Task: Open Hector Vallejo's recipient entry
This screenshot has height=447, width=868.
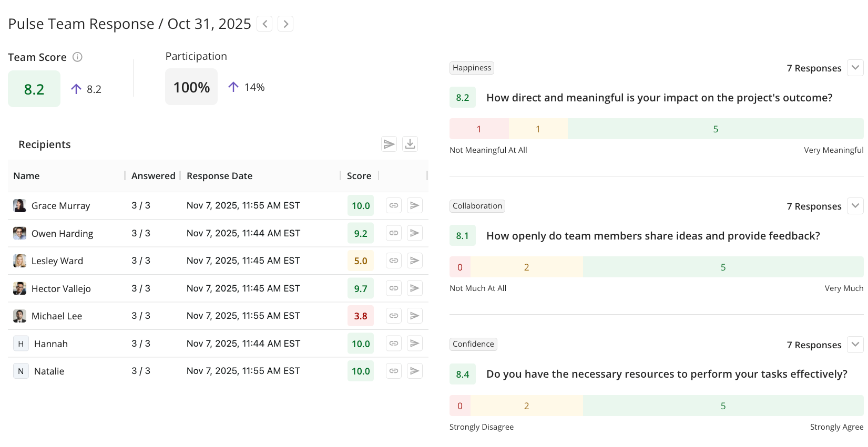Action: (61, 288)
